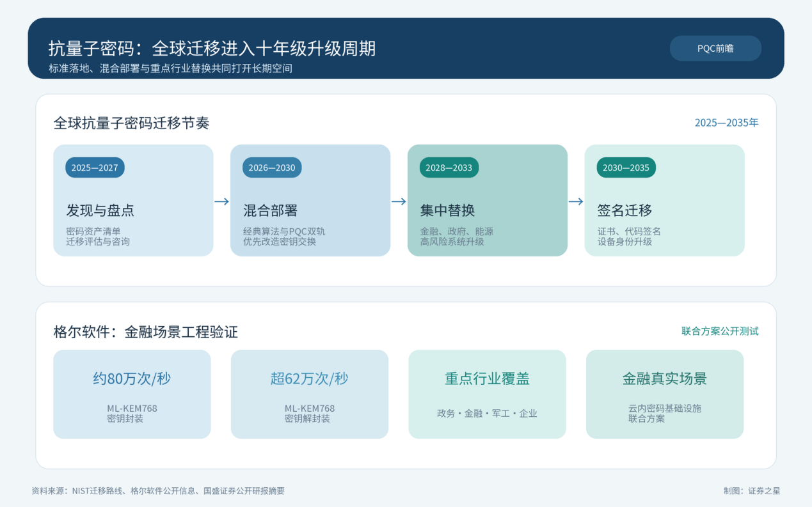This screenshot has height=507, width=812.
Task: Click the PQC前瞻 pill button
Action: click(715, 49)
